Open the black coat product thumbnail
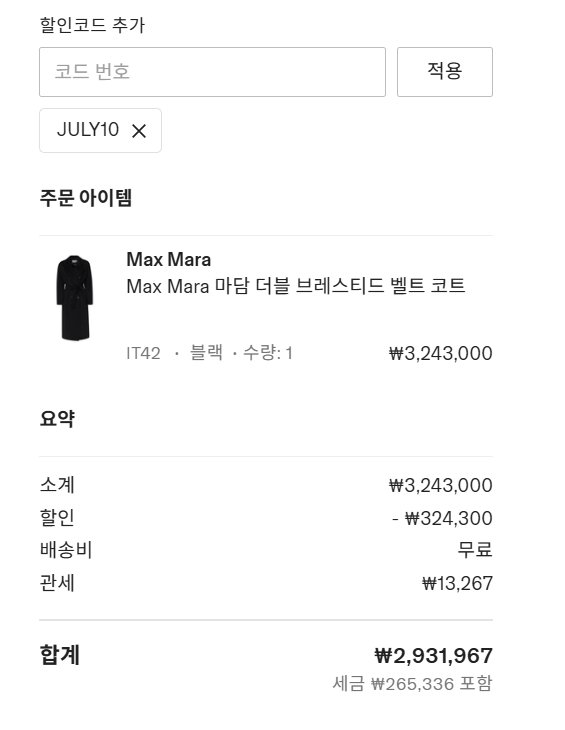The image size is (565, 730). coord(74,297)
